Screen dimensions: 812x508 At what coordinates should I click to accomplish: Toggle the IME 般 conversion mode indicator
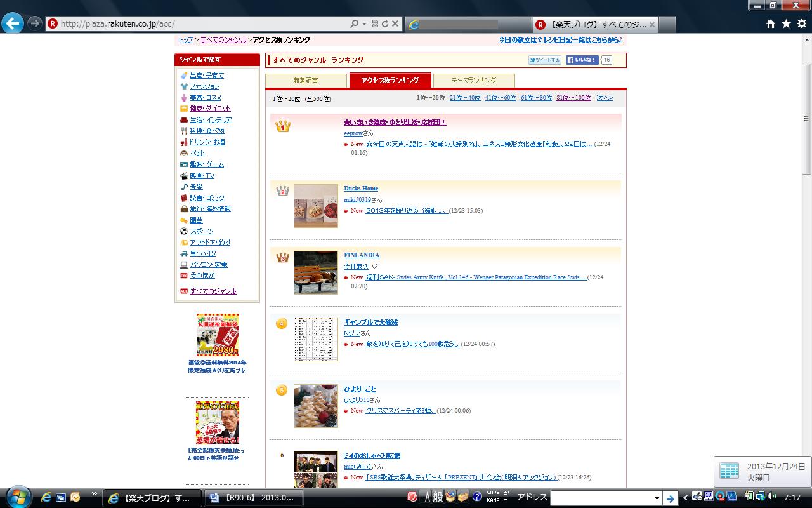pos(438,497)
